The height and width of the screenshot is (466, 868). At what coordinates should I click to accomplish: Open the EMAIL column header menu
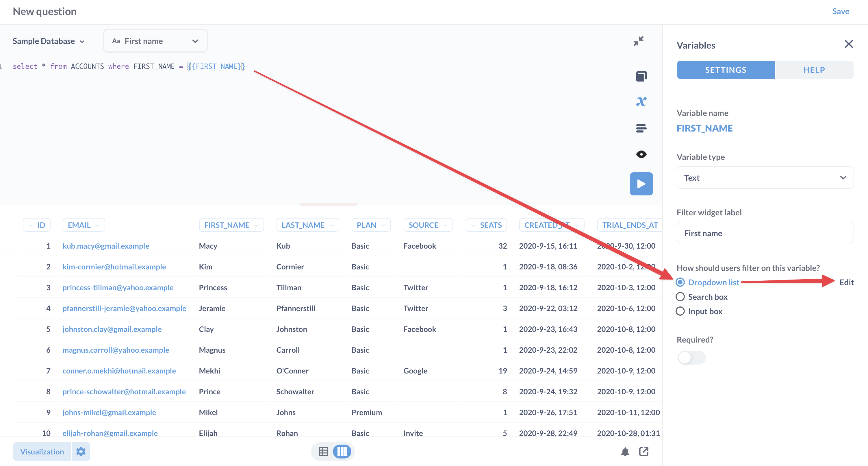click(84, 225)
